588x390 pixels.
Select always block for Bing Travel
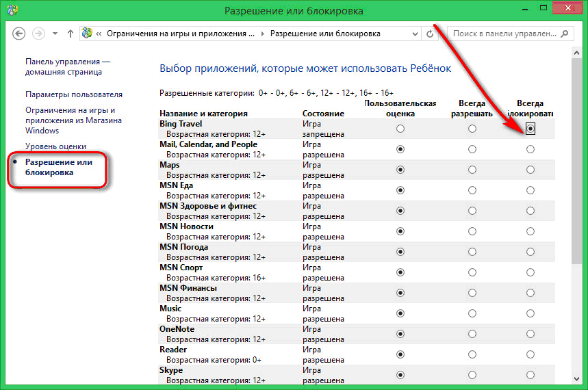click(531, 129)
